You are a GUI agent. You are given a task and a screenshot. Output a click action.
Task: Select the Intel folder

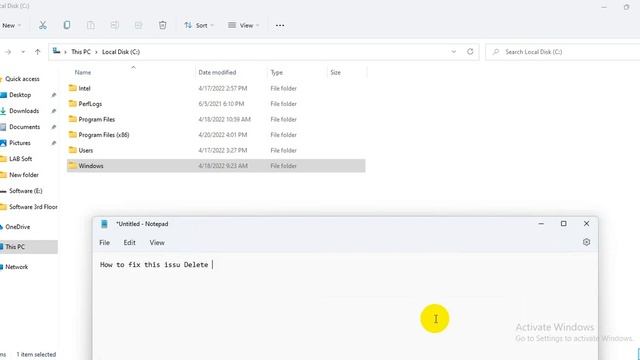pyautogui.click(x=84, y=88)
